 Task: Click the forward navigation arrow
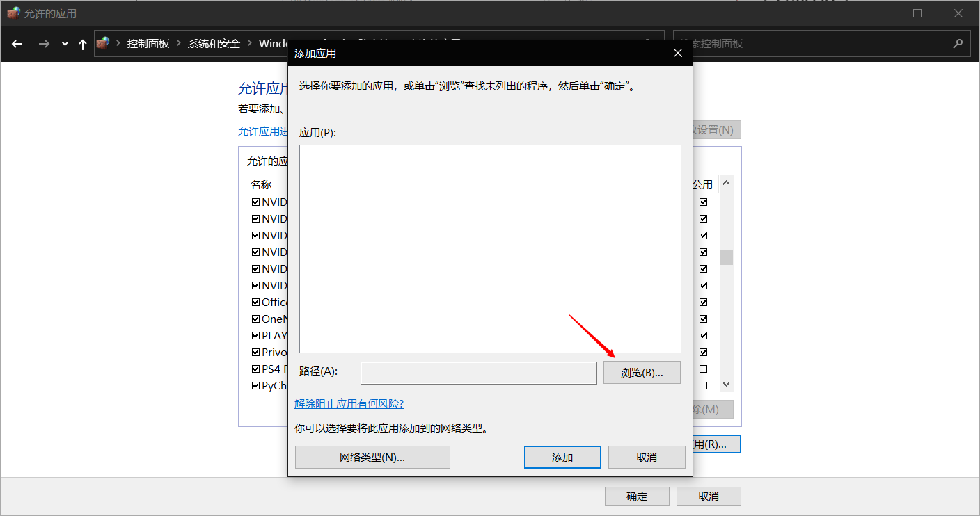coord(44,44)
